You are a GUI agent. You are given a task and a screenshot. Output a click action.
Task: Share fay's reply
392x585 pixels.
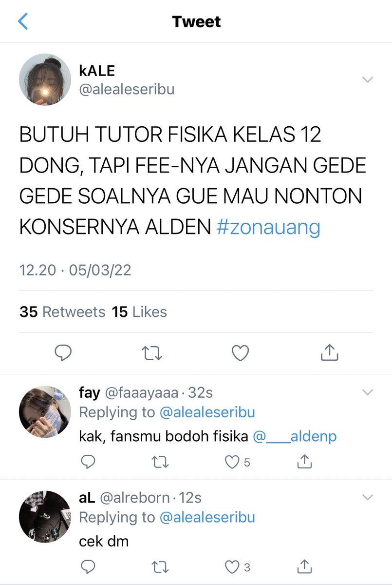304,461
